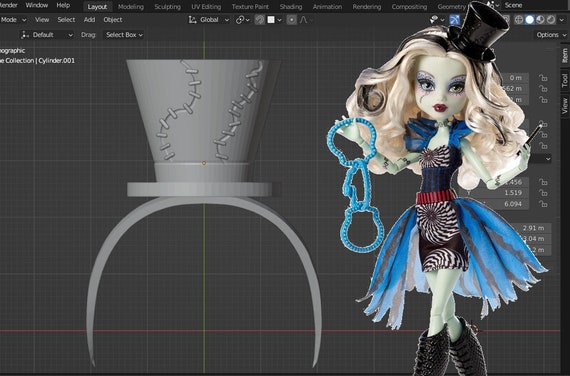Toggle the lock beside the 0 m field
The image size is (570, 376).
pyautogui.click(x=543, y=78)
